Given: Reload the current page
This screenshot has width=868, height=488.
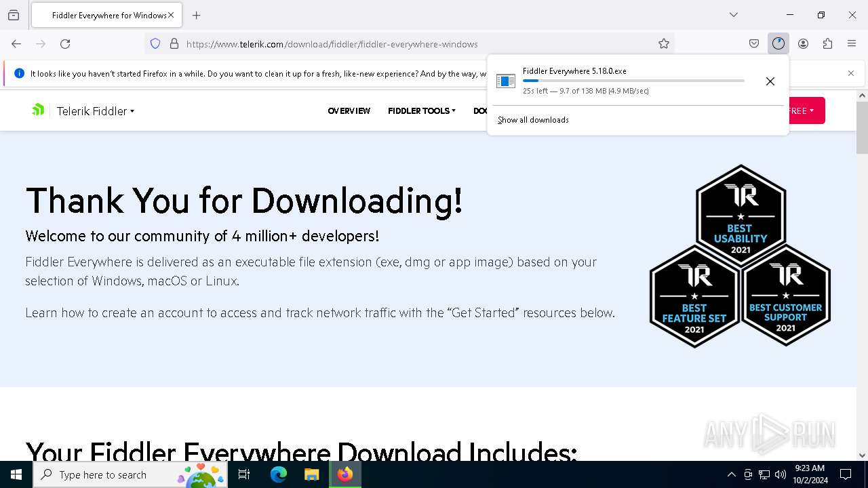Looking at the screenshot, I should [x=65, y=44].
